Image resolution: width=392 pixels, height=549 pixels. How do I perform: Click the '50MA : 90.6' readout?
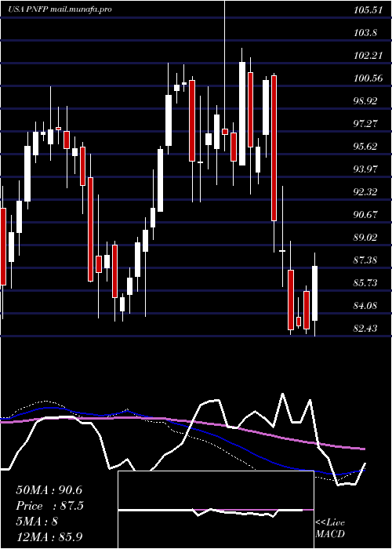[49, 490]
